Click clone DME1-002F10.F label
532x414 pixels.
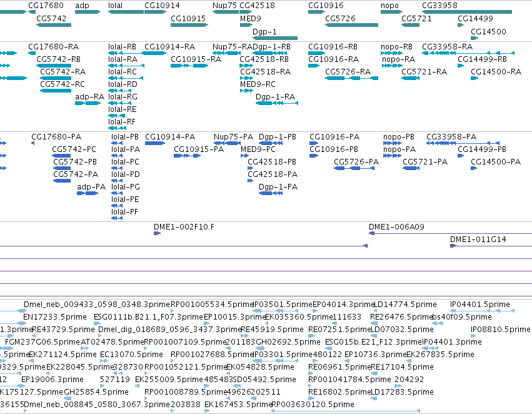(184, 226)
